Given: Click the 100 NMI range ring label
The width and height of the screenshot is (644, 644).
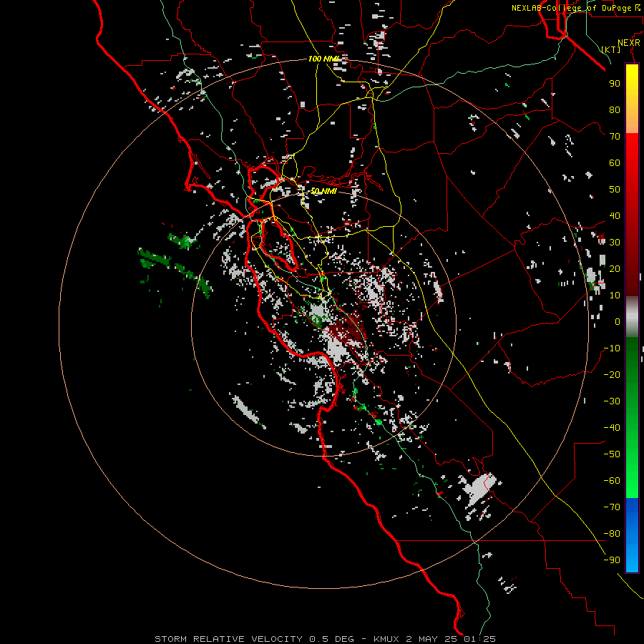Looking at the screenshot, I should [x=323, y=59].
